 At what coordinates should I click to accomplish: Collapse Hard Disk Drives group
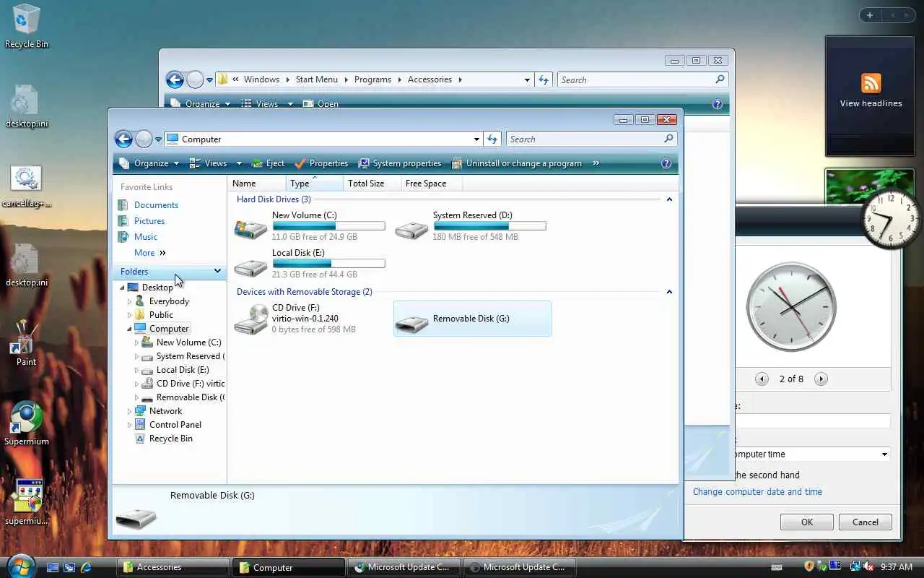(669, 199)
